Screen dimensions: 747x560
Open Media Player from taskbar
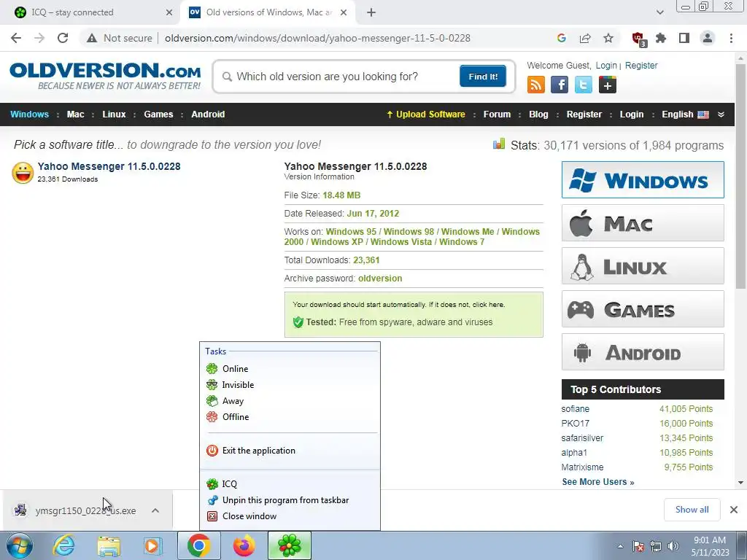pyautogui.click(x=152, y=545)
